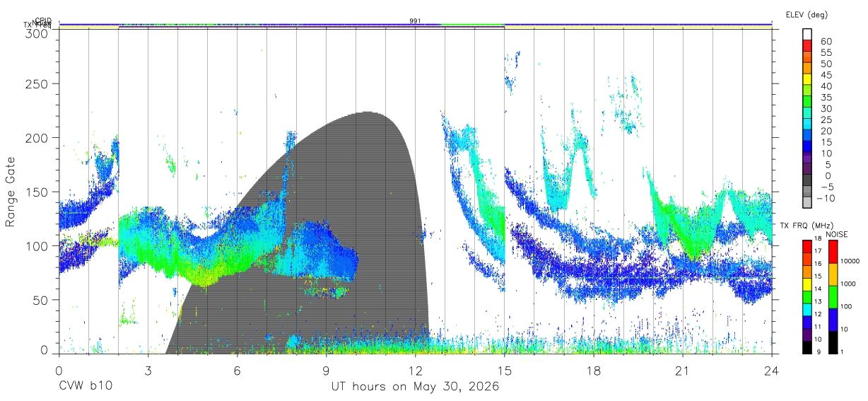Click the '150' range gate tick label
The width and height of the screenshot is (868, 401).
pos(36,192)
